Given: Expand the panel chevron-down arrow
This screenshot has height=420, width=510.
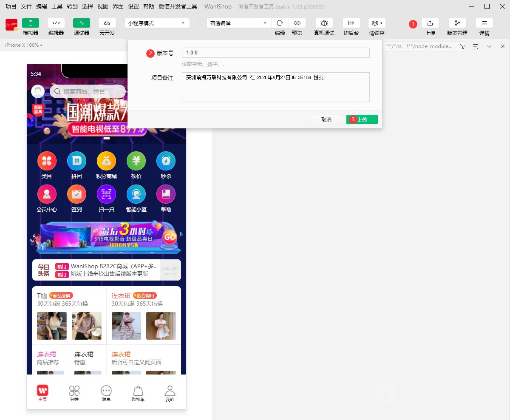Looking at the screenshot, I should pos(489,46).
